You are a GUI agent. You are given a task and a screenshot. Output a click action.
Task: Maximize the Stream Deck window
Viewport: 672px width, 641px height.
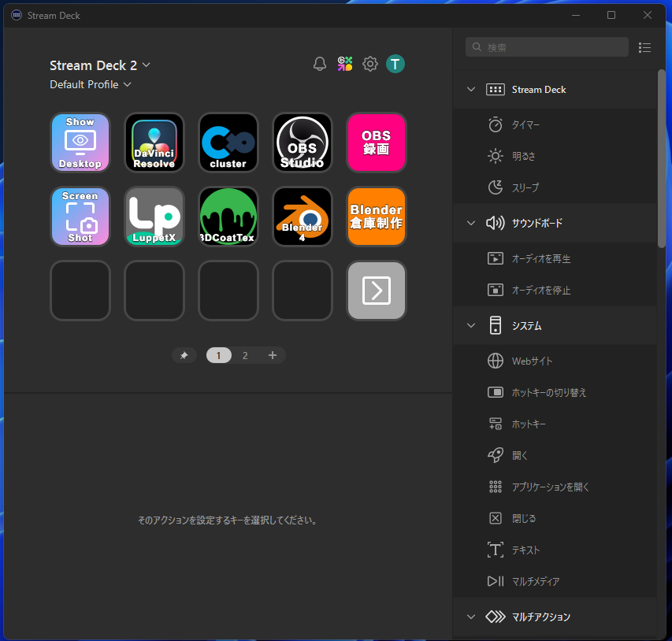pos(611,16)
